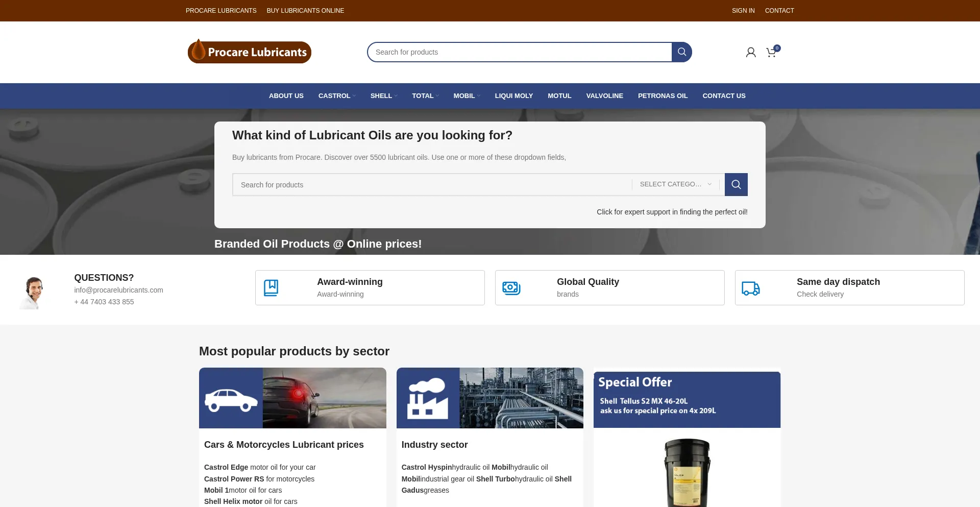Click the Mobil 1 motor oil link
Image resolution: width=980 pixels, height=507 pixels.
coord(243,490)
